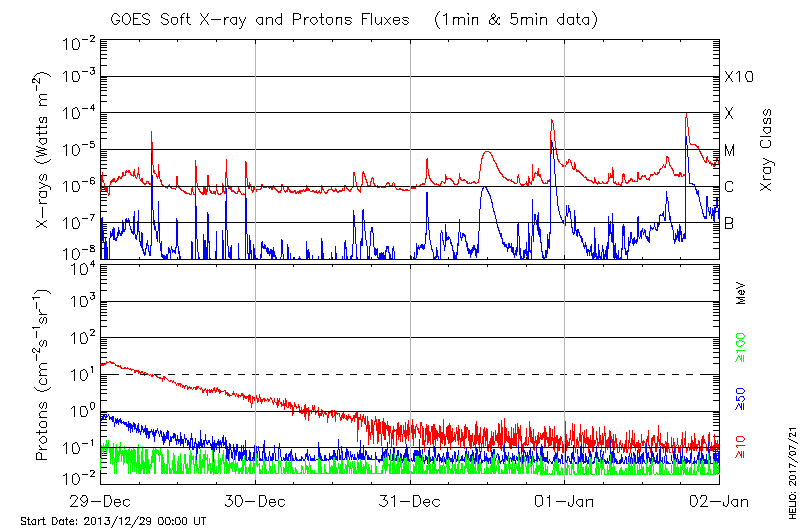Screen dimensions: 800x530
Task: Select the 01-Jan date tick label
Action: pos(565,501)
